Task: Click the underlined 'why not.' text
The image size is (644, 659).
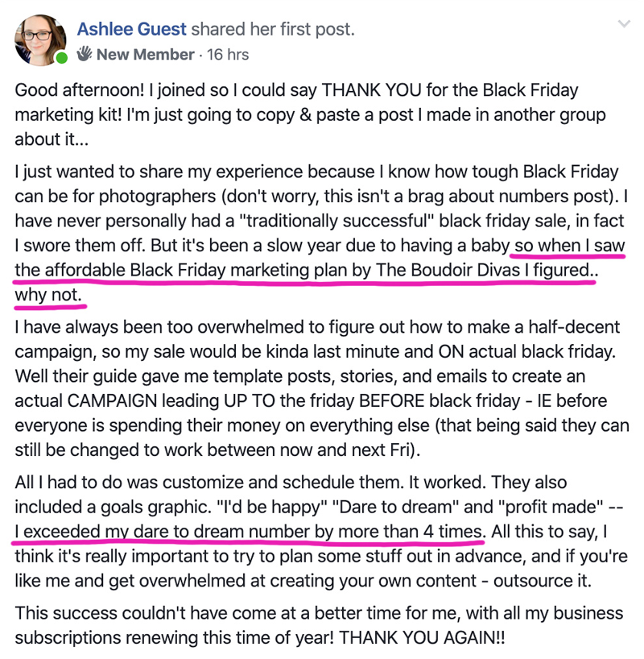Action: [x=47, y=295]
